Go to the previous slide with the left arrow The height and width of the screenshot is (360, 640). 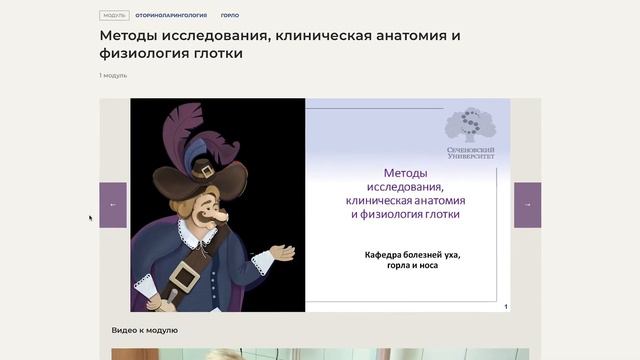click(x=113, y=205)
